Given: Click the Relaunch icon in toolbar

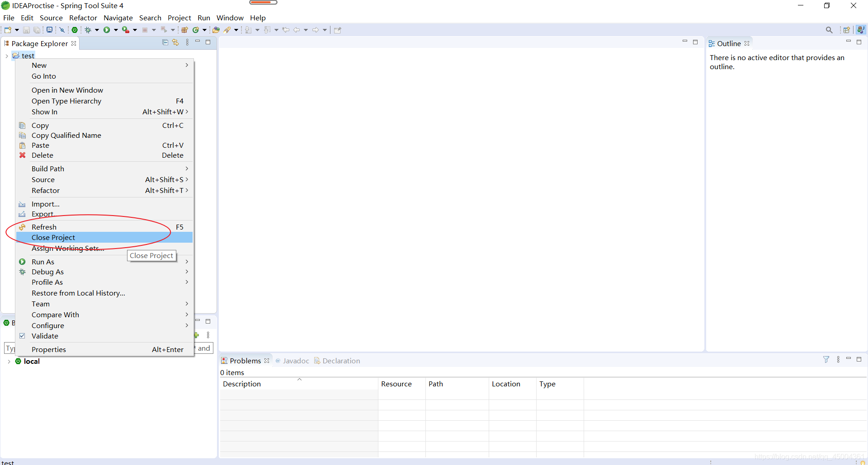Looking at the screenshot, I should click(164, 30).
